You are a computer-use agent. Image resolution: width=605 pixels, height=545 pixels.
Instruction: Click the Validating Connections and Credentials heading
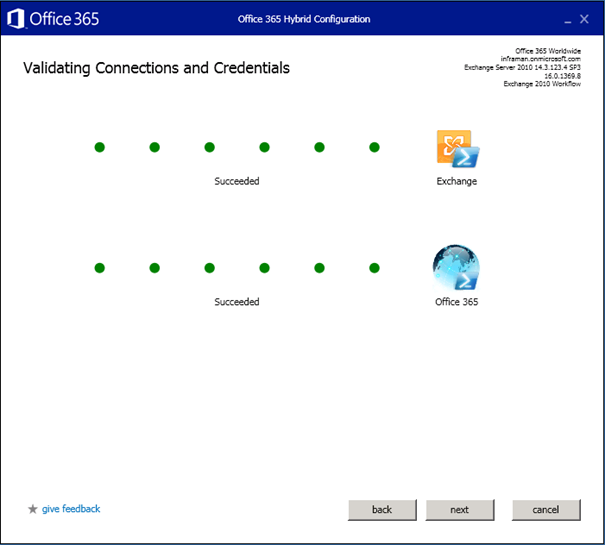coord(156,68)
